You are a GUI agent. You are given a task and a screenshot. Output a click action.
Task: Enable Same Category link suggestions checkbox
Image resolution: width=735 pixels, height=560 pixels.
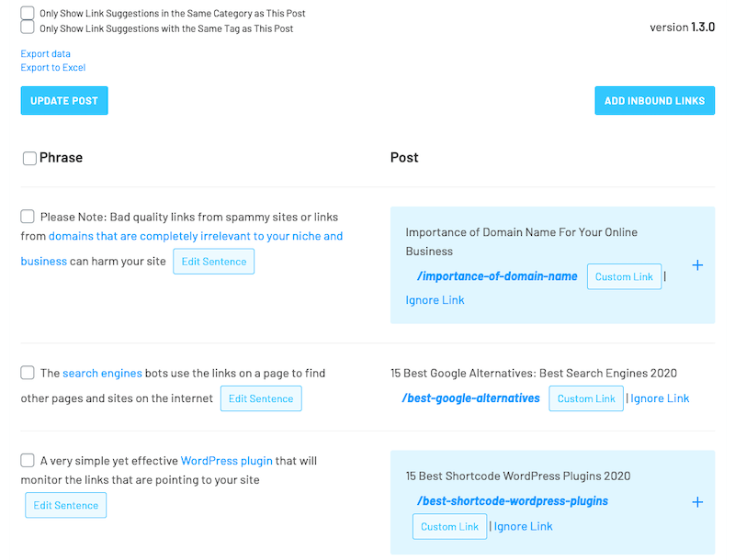coord(28,14)
